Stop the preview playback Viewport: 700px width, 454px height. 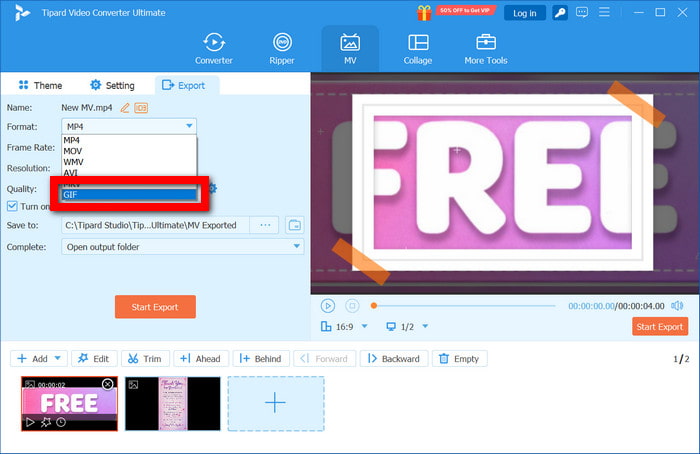click(352, 306)
